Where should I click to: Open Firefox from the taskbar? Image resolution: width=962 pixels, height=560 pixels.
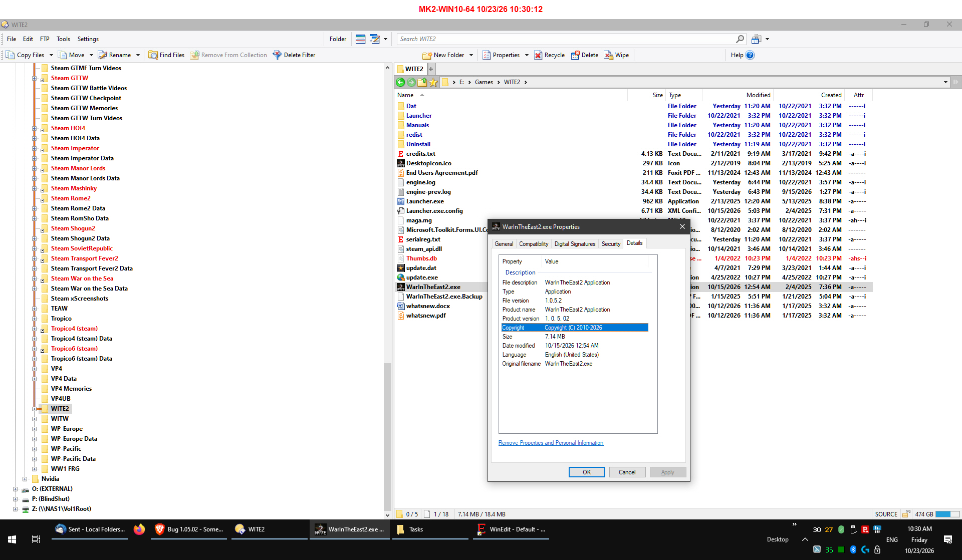pos(139,529)
